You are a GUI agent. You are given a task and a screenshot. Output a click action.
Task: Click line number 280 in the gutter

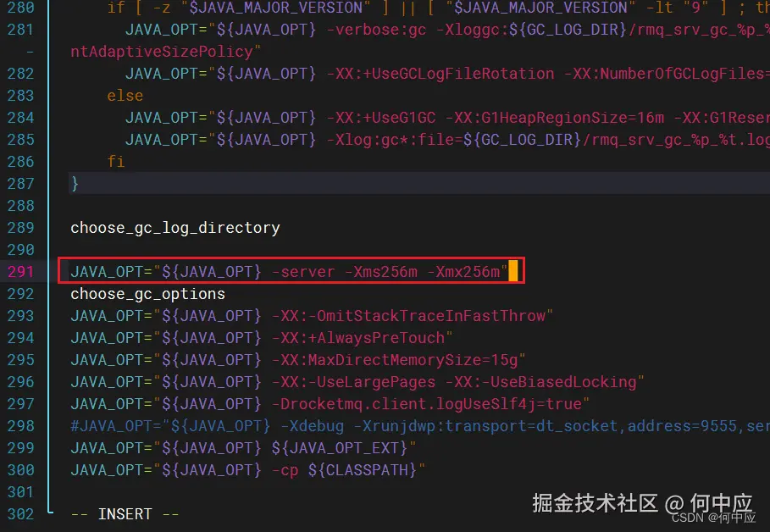(x=20, y=8)
